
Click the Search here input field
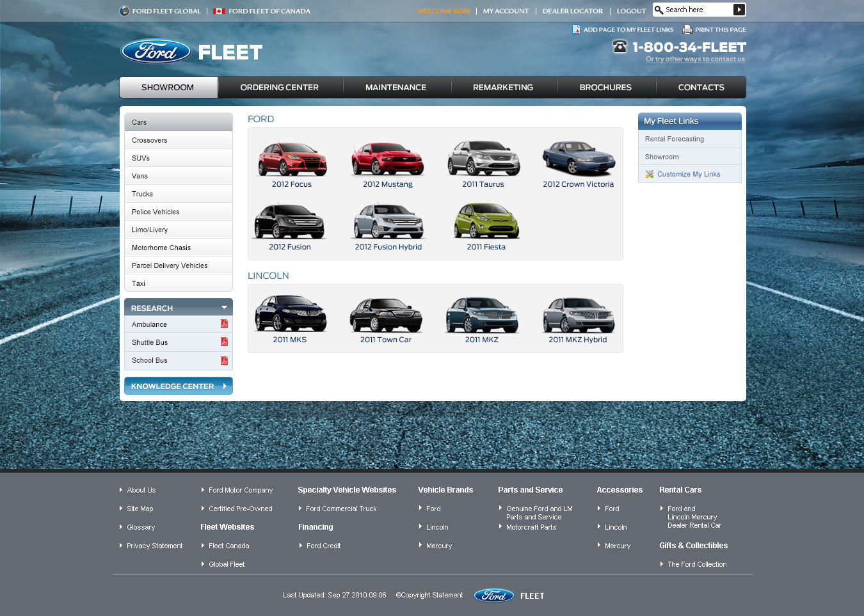[698, 10]
